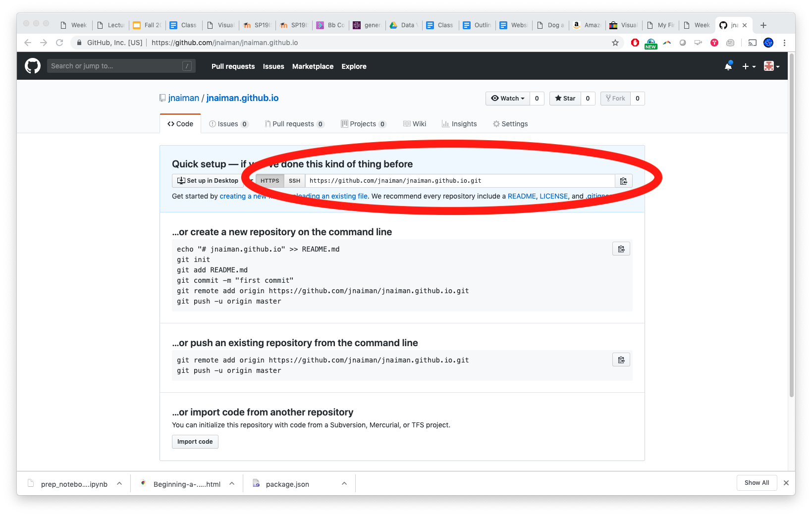This screenshot has height=516, width=812.
Task: Open the plus create-new menu
Action: coord(749,66)
